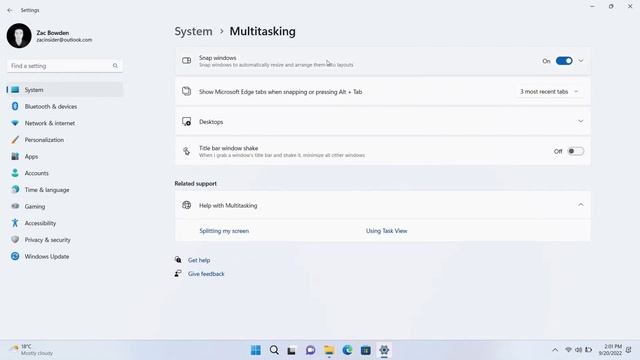Click the Accessibility figure icon
Viewport: 640px width, 360px height.
point(15,223)
